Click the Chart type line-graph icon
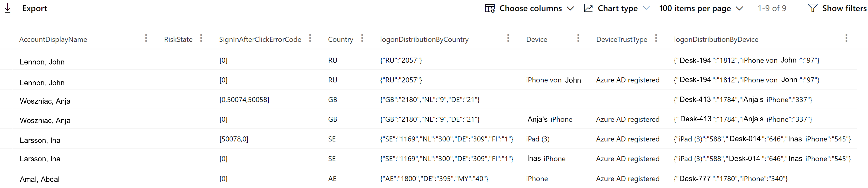The height and width of the screenshot is (188, 868). tap(588, 8)
